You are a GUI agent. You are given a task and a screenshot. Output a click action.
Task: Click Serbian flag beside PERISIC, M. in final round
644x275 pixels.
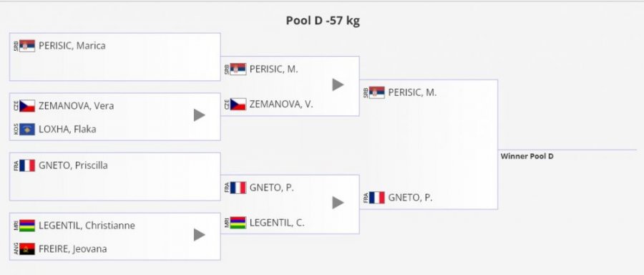tap(376, 92)
